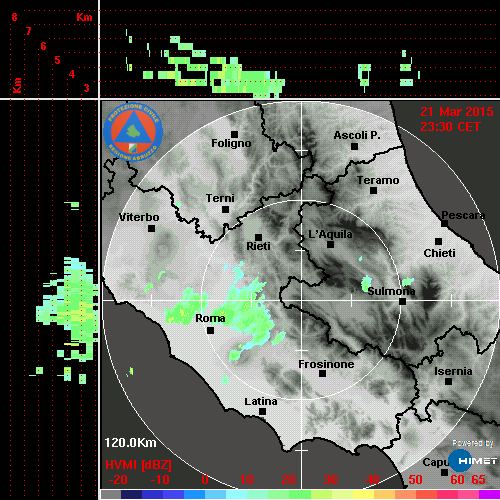Click the Isernia city label
This screenshot has width=500, height=500.
point(453,371)
